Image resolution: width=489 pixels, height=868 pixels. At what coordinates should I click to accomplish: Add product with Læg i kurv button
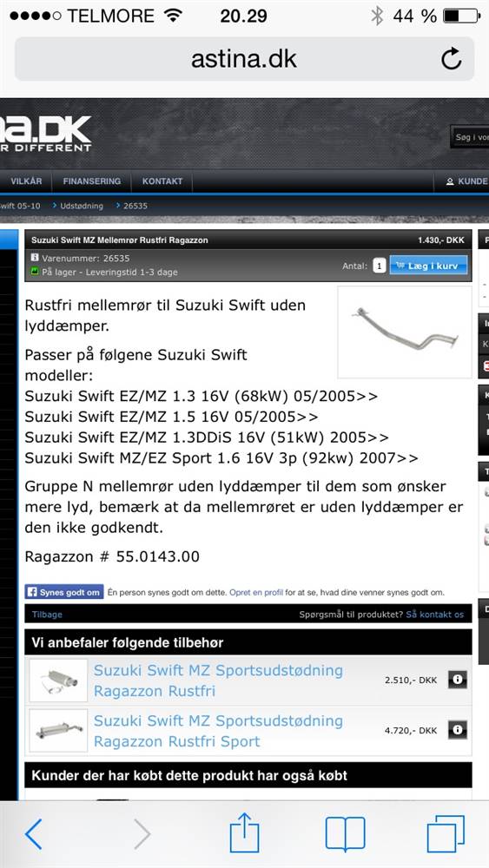[428, 266]
